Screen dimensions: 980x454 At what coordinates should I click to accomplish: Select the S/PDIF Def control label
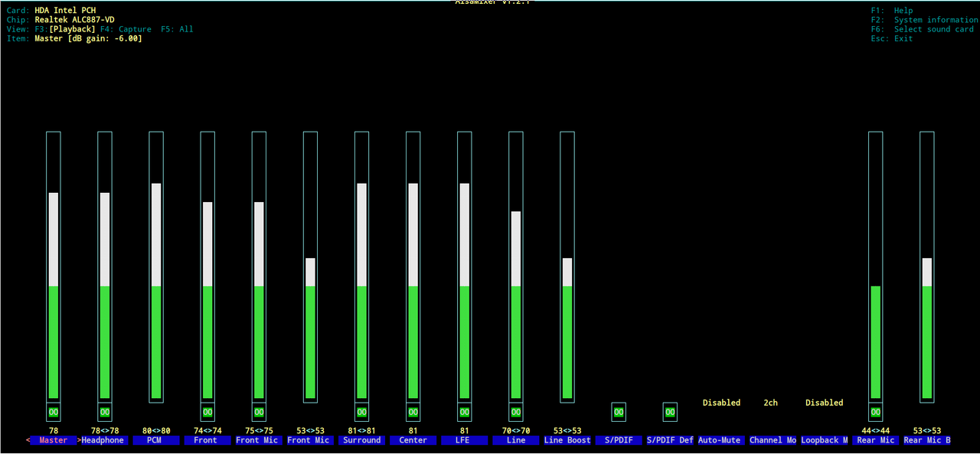pyautogui.click(x=670, y=440)
